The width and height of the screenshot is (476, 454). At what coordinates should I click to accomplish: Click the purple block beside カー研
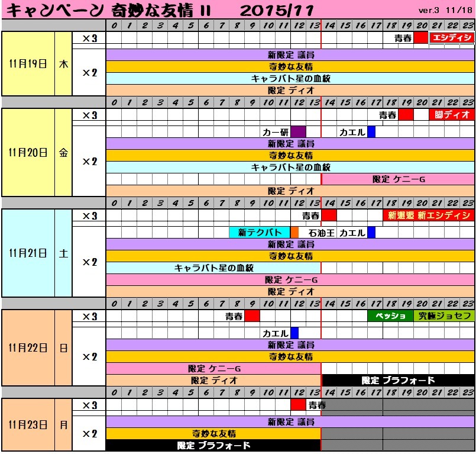[298, 132]
